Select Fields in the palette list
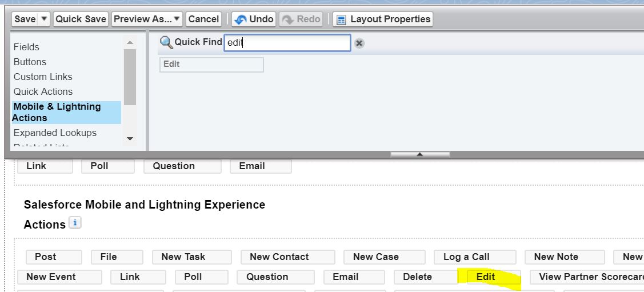Screen dimensions: 644x292 (26, 47)
